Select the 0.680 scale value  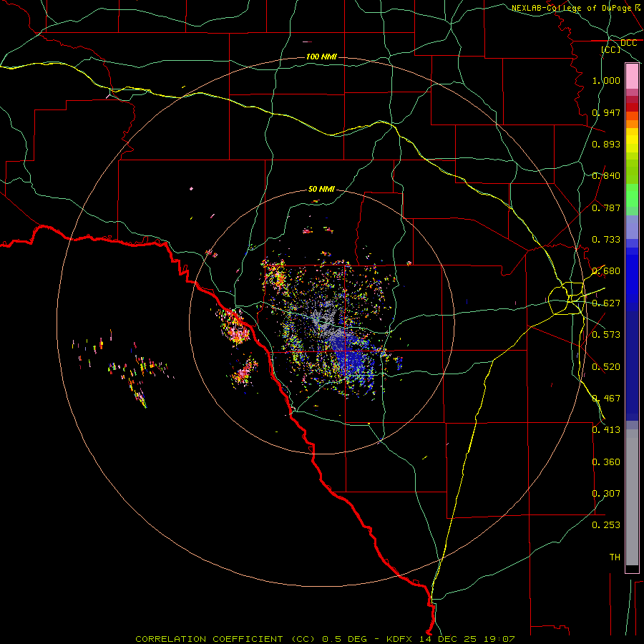click(606, 271)
